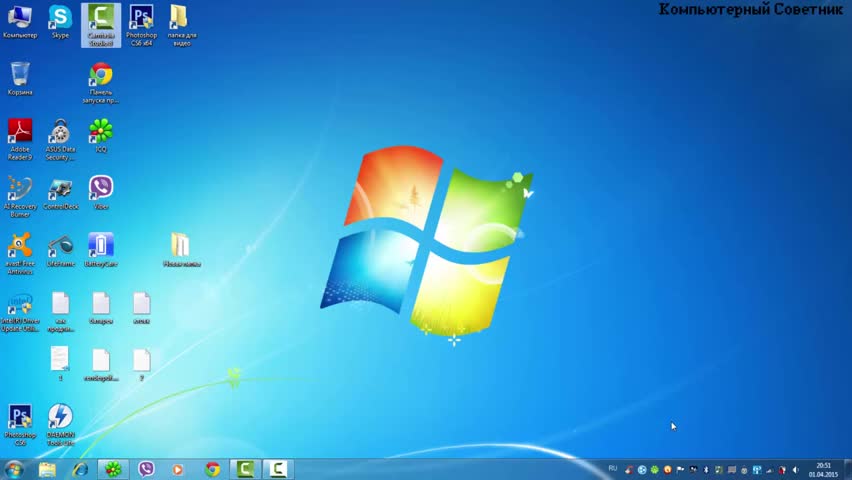The height and width of the screenshot is (480, 852).
Task: Select the BatteryCare desktop shortcut
Action: [x=101, y=250]
